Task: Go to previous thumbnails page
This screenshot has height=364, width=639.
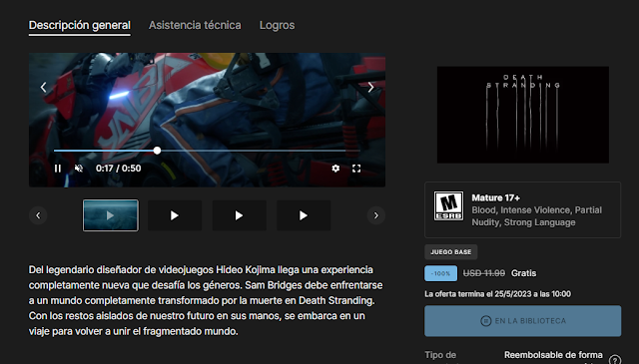Action: [x=38, y=215]
